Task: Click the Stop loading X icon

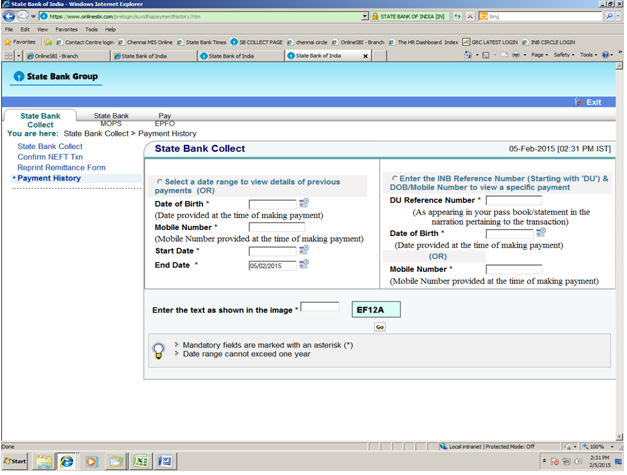Action: [470, 16]
